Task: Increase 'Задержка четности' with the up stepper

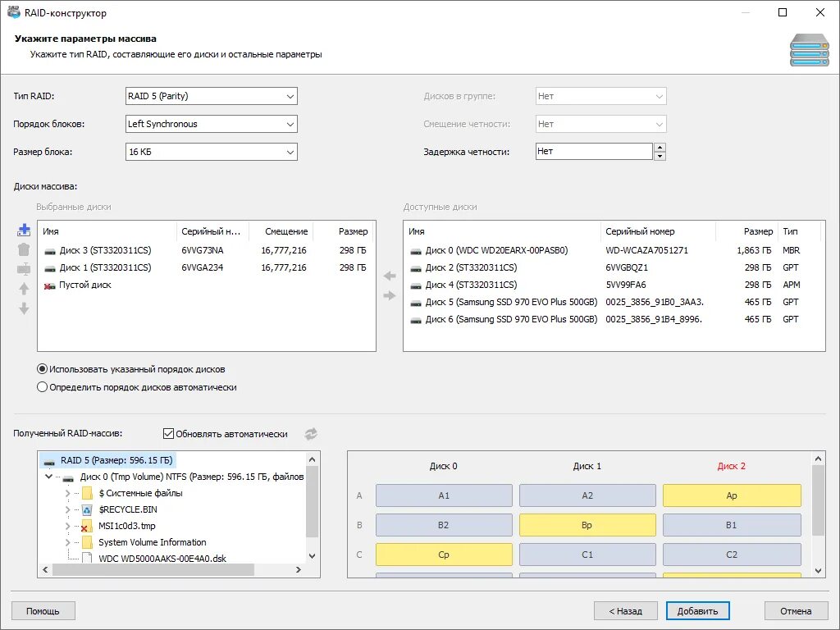Action: click(x=660, y=148)
